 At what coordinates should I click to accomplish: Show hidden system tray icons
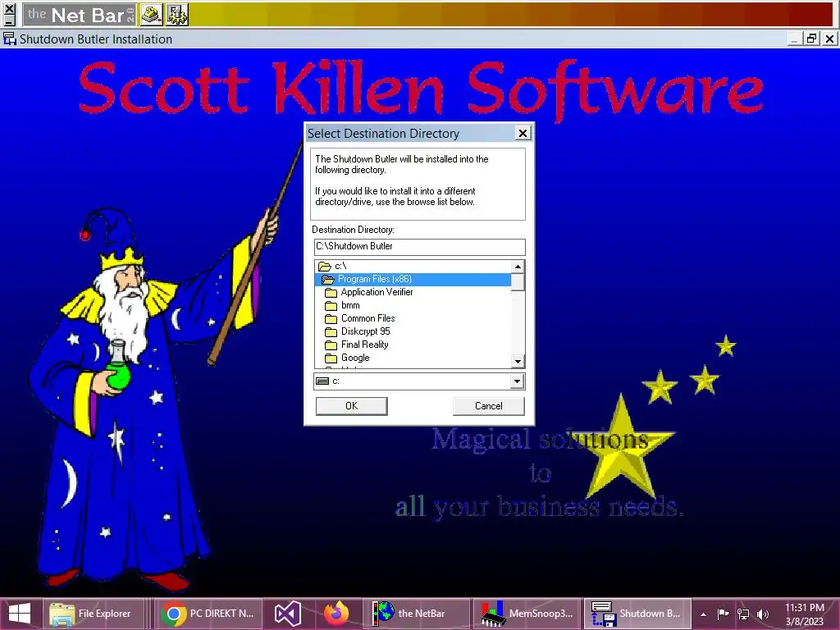703,614
